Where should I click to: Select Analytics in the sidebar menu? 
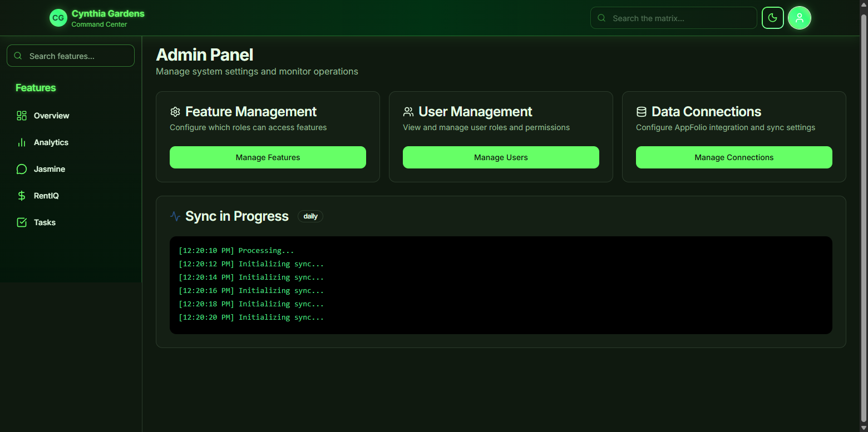click(x=51, y=142)
